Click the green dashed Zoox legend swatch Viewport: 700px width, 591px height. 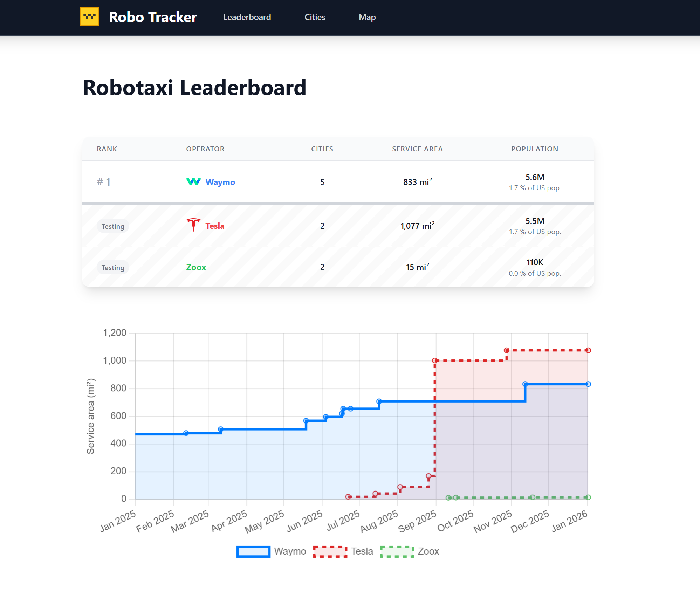(x=397, y=552)
